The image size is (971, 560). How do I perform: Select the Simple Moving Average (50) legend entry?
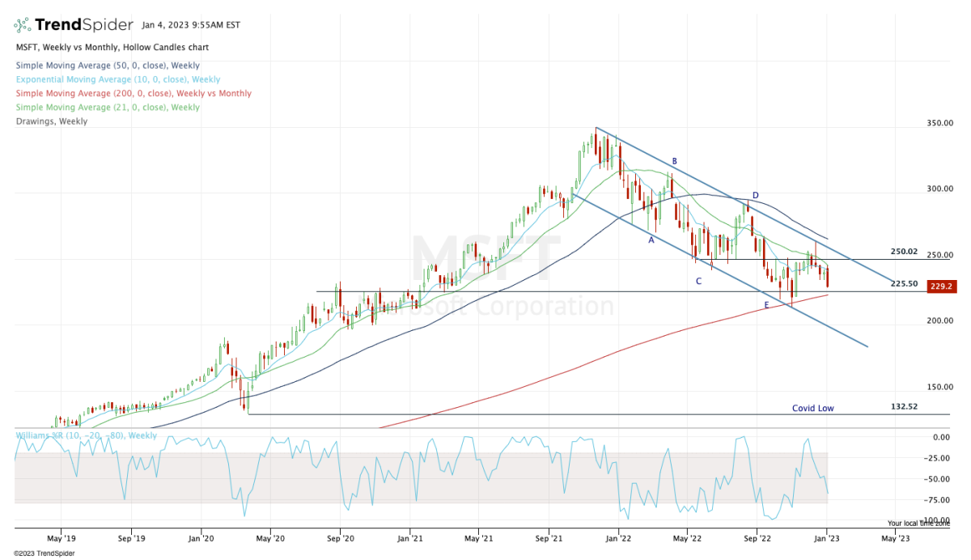coord(107,66)
